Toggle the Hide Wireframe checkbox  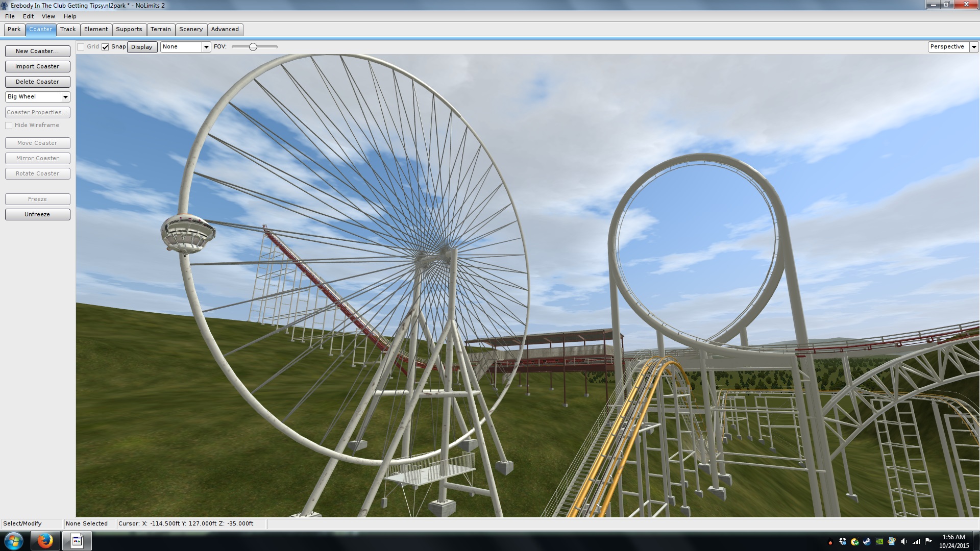click(x=9, y=126)
